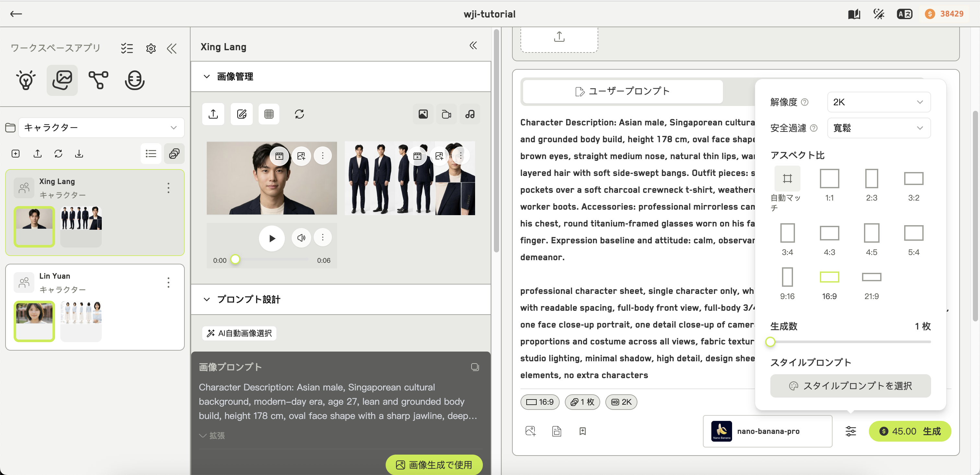Open the tutorial book icon
Viewport: 980px width, 475px height.
pyautogui.click(x=854, y=14)
